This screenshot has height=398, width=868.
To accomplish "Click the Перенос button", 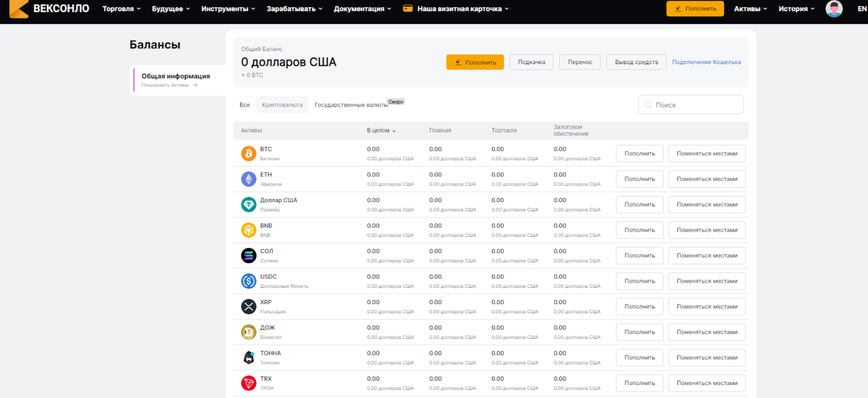I will click(580, 62).
